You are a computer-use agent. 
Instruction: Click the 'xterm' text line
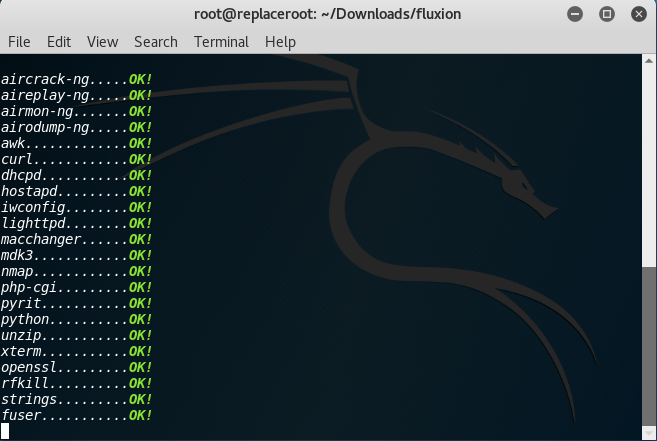click(x=76, y=351)
